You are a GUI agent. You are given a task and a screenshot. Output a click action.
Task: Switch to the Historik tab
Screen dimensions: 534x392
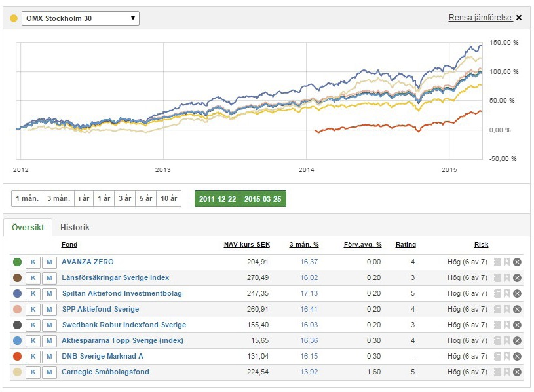75,228
